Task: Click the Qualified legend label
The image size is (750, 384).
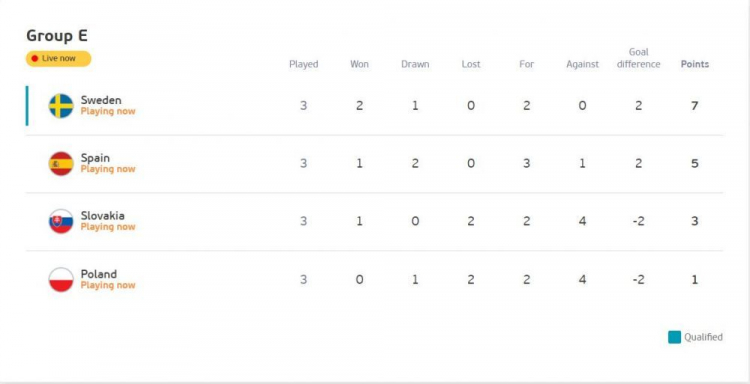Action: pos(703,337)
